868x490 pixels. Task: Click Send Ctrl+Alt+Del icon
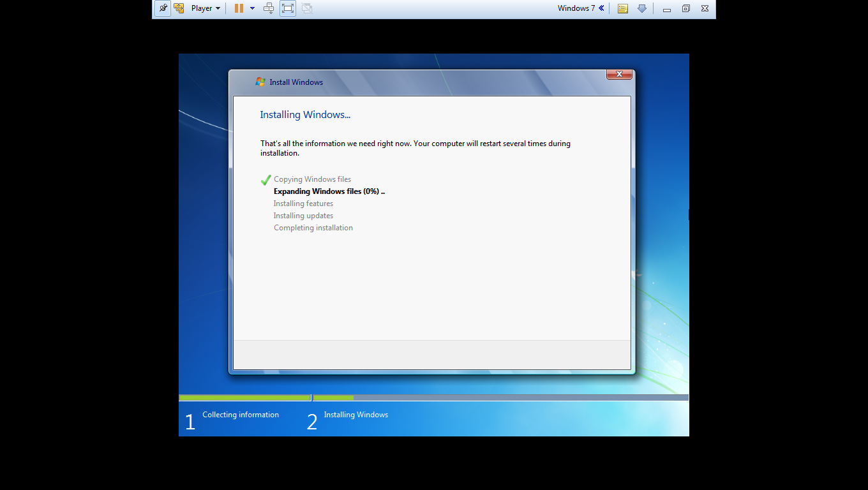269,8
